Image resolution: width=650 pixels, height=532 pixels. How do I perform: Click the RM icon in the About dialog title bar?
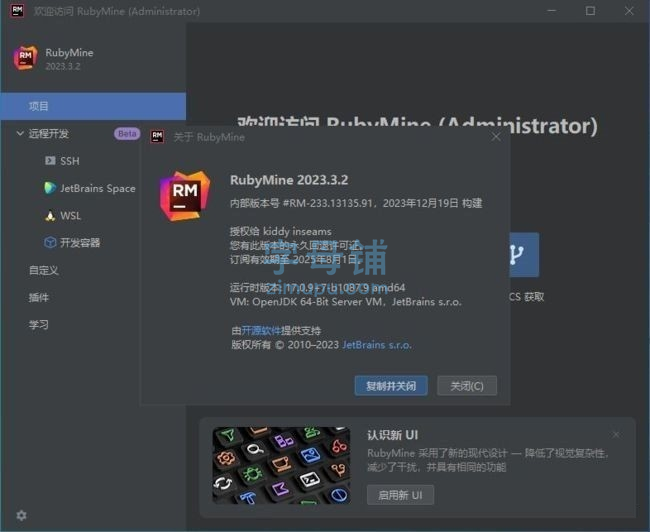[157, 137]
